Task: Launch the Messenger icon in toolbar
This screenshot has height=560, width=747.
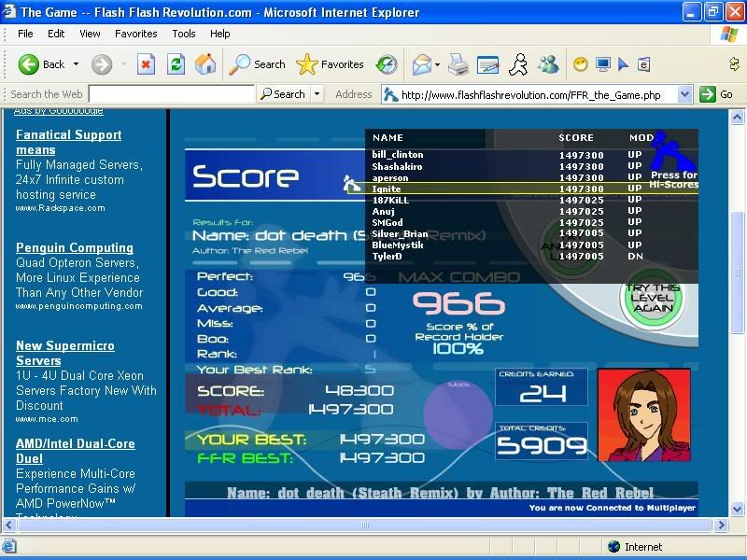Action: pos(549,64)
